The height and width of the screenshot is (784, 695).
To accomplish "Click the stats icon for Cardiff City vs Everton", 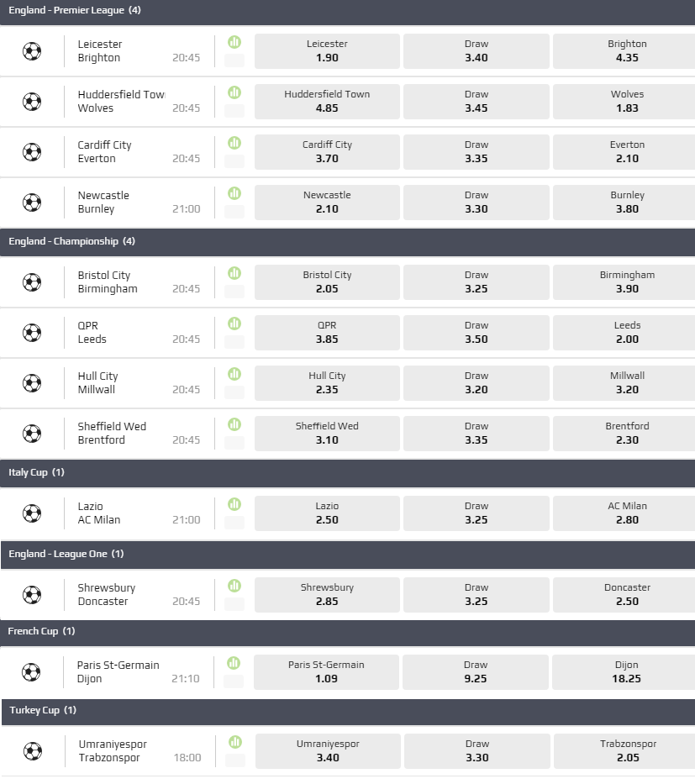I will 234,143.
